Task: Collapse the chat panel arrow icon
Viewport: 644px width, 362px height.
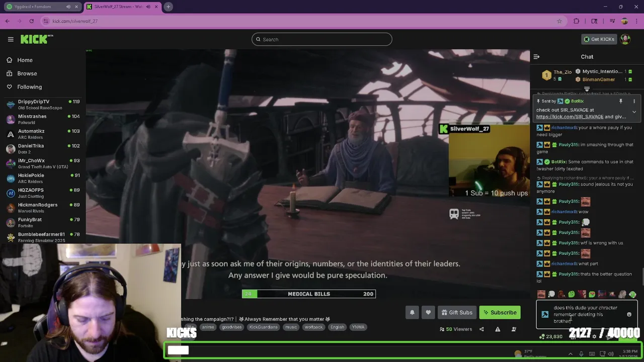Action: 536,57
